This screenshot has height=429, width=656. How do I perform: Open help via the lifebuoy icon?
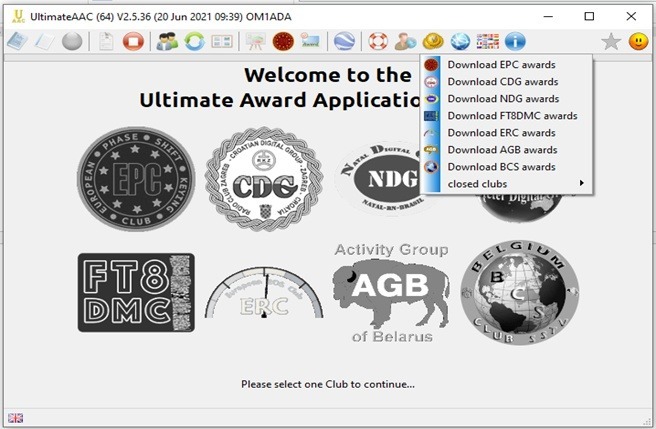tap(378, 41)
